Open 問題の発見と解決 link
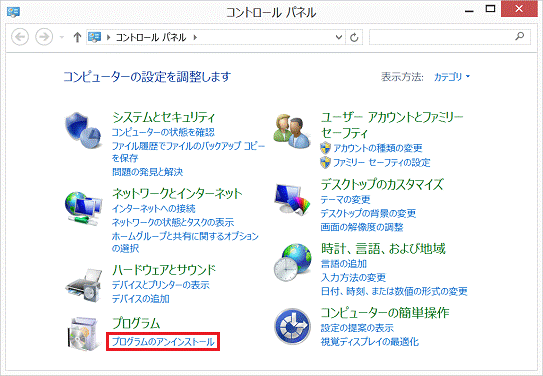Screen dimensions: 543x376 [147, 172]
